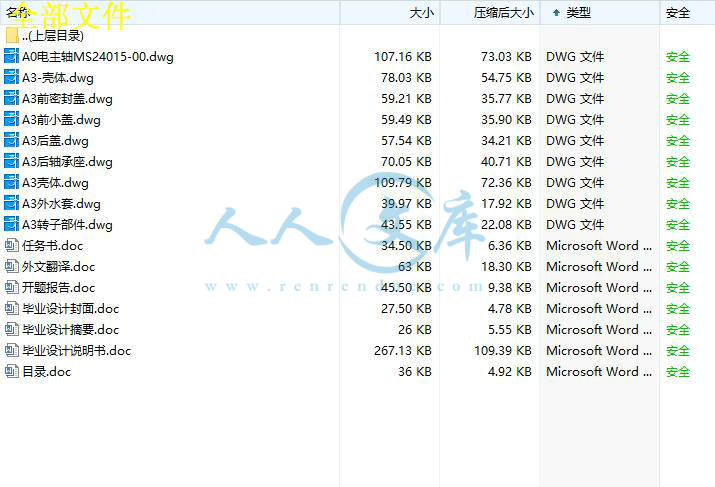
Task: Select the document icon of 开题报告.doc
Action: pos(11,287)
